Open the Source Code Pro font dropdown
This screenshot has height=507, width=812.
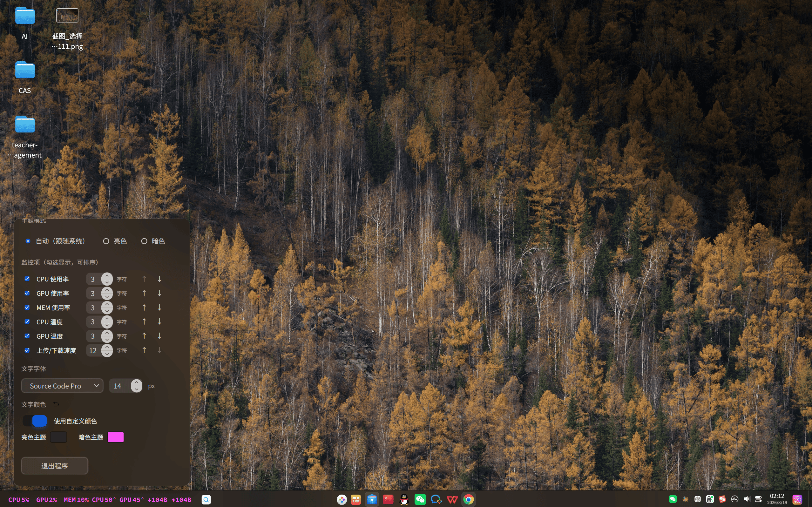click(62, 386)
